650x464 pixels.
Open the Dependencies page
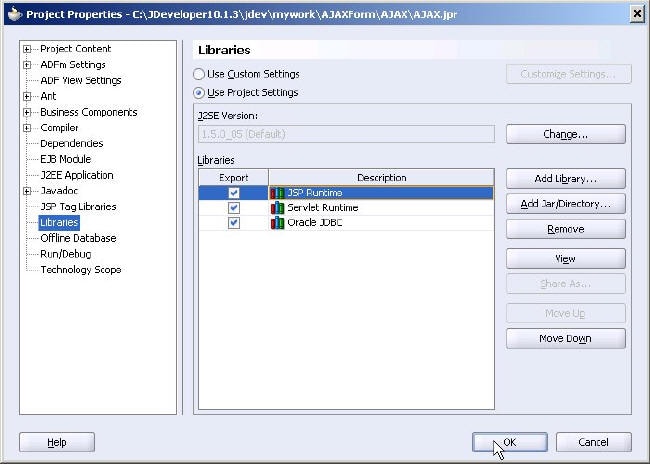(x=72, y=143)
